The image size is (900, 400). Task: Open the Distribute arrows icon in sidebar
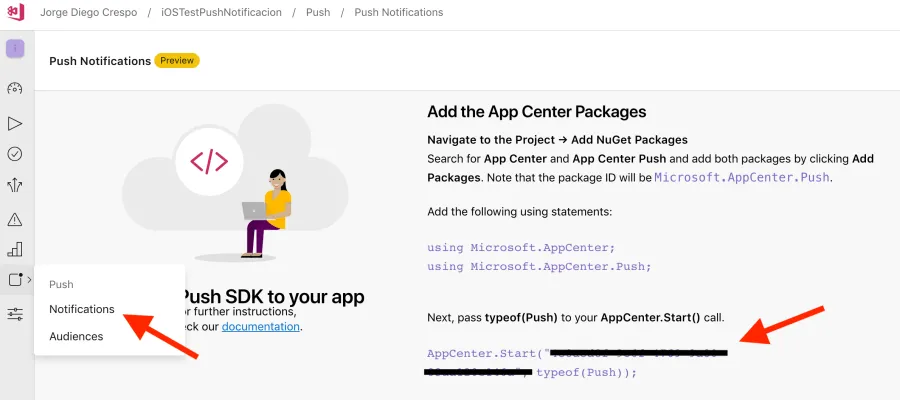[15, 185]
